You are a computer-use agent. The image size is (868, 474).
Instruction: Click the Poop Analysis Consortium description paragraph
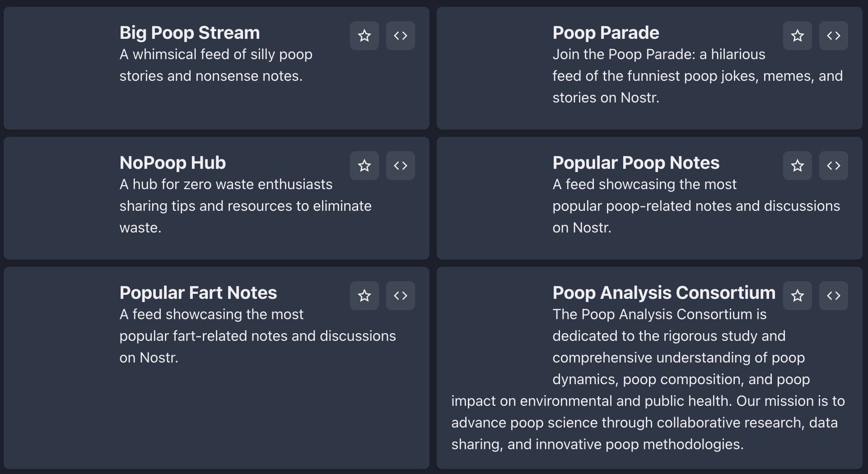[x=648, y=379]
